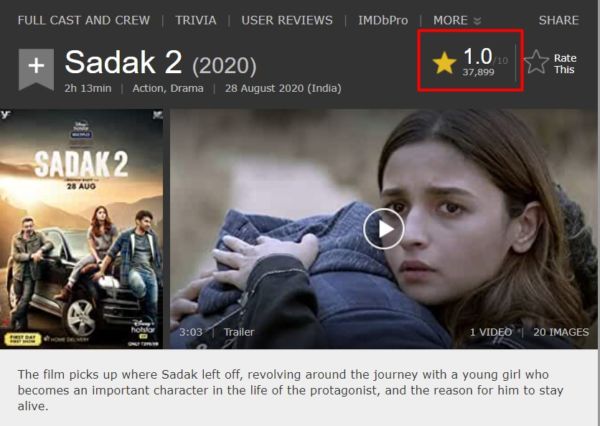Open the Sadak 2 poster image

coord(82,229)
